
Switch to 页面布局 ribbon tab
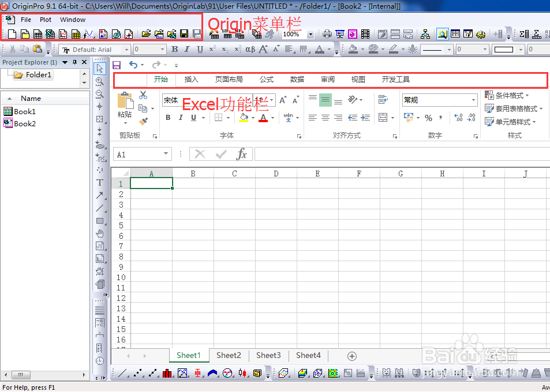click(x=229, y=80)
